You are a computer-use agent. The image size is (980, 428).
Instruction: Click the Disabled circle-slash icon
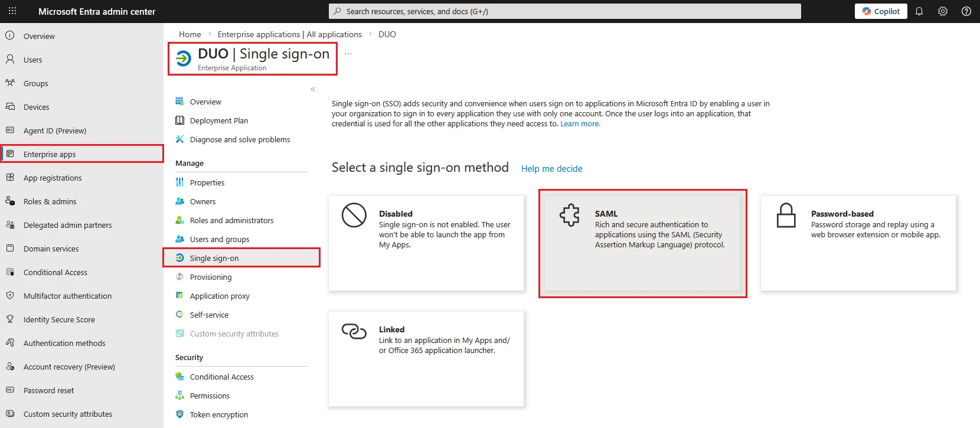pyautogui.click(x=354, y=215)
